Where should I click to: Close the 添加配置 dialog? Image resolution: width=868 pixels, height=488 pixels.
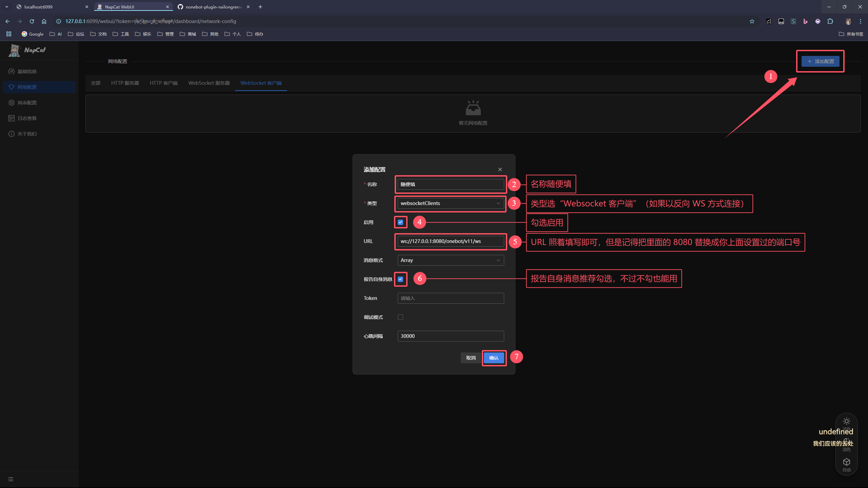tap(500, 169)
